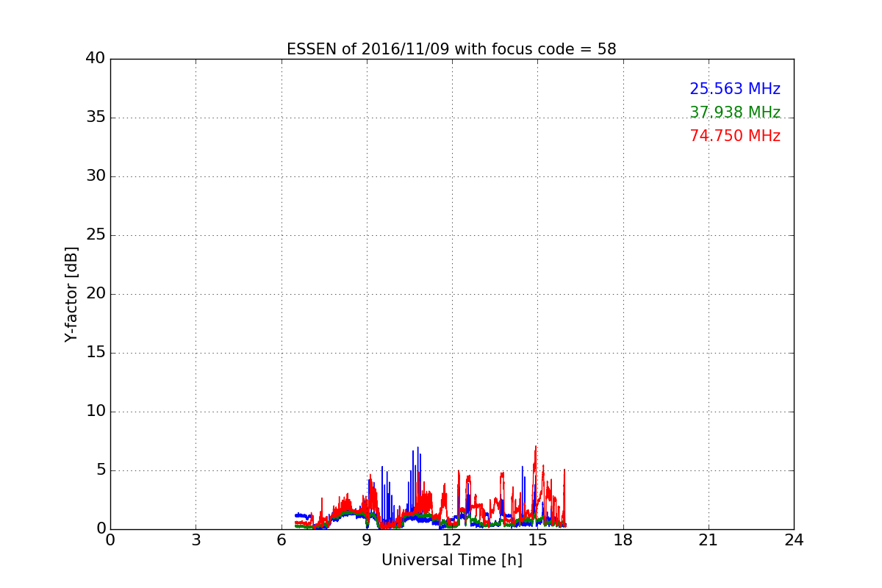Click the x-axis tick label 3
This screenshot has width=882, height=588.
click(x=196, y=540)
